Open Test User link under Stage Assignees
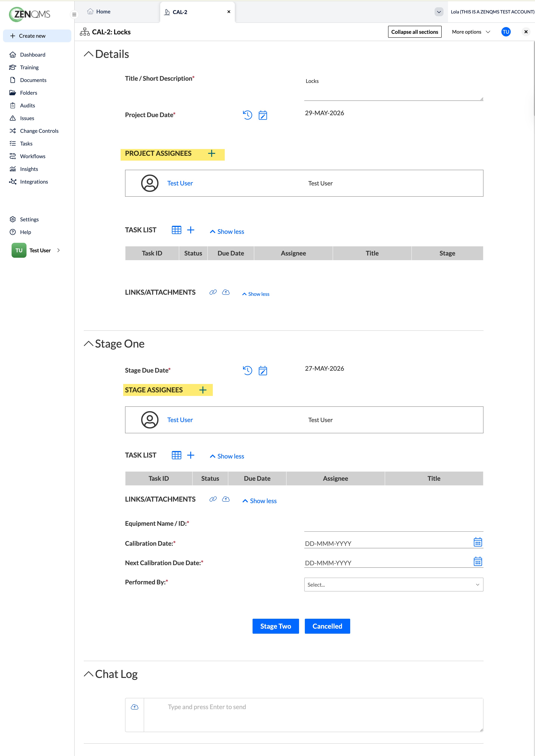535x756 pixels. coord(180,420)
